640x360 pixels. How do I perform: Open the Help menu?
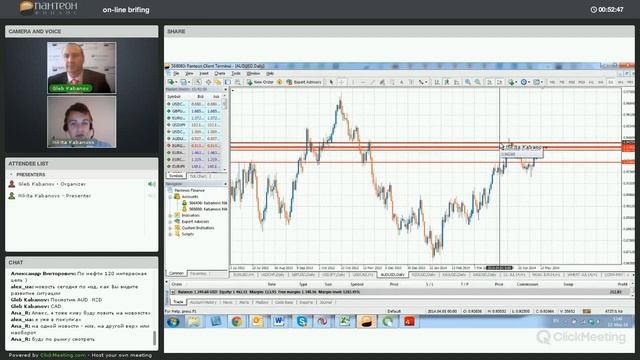[270, 73]
